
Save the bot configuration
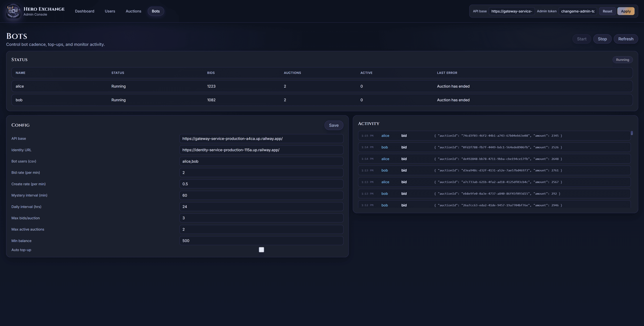tap(334, 125)
